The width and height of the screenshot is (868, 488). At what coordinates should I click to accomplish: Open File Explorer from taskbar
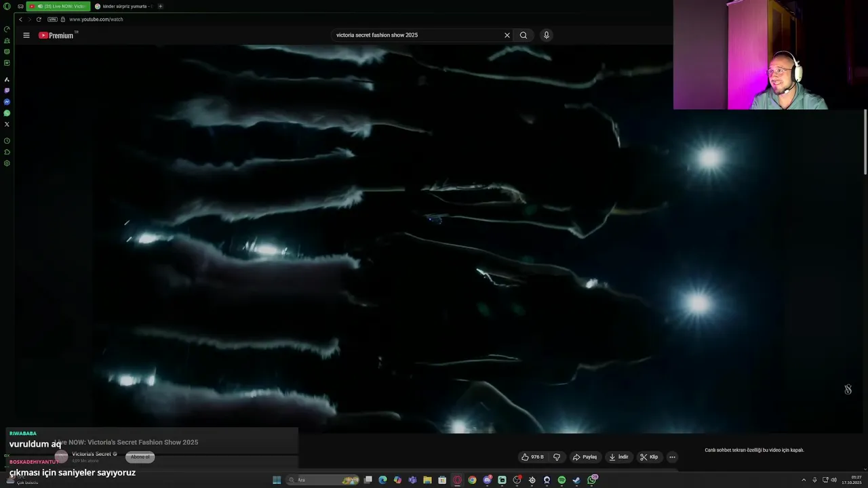[x=427, y=480]
